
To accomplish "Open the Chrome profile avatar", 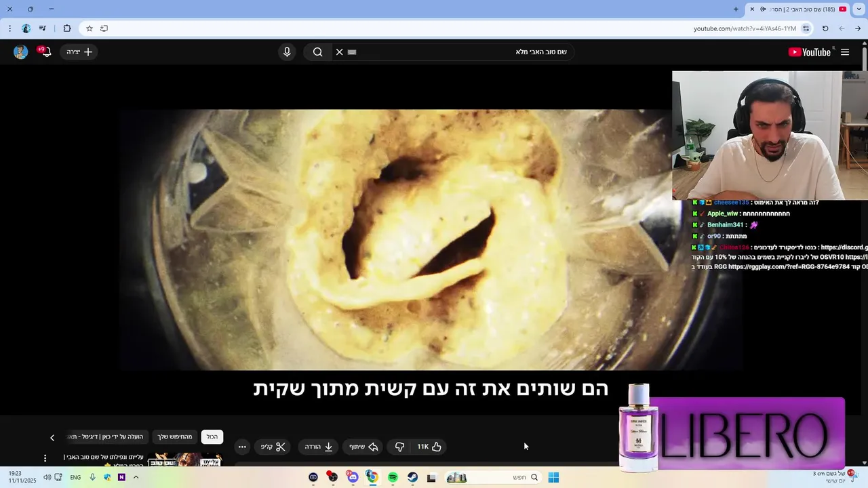I will [x=26, y=28].
